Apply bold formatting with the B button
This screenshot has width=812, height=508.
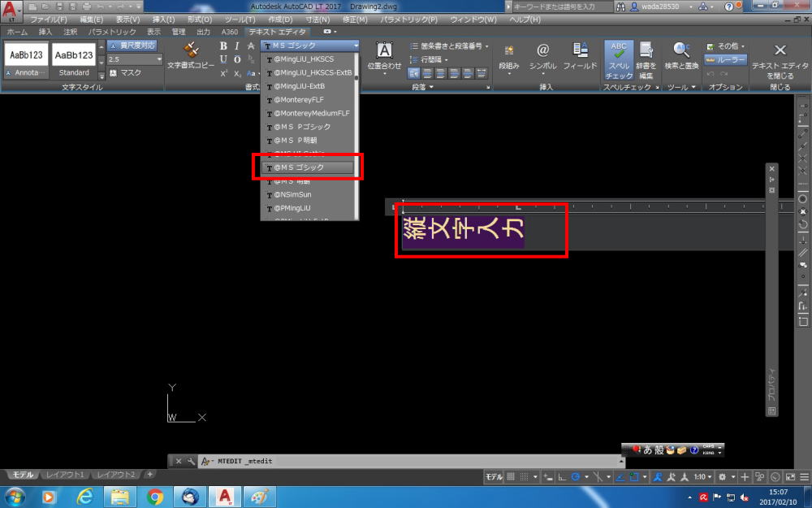pyautogui.click(x=223, y=46)
